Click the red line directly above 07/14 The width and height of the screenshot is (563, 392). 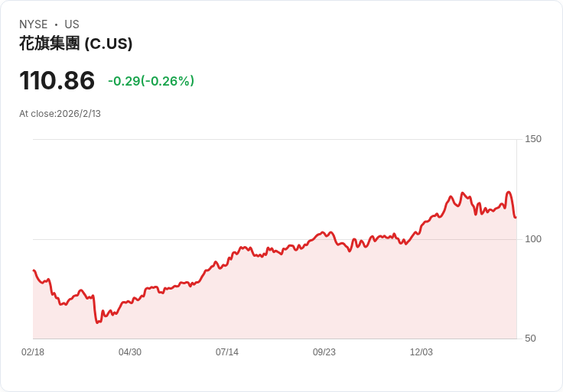[x=227, y=260]
